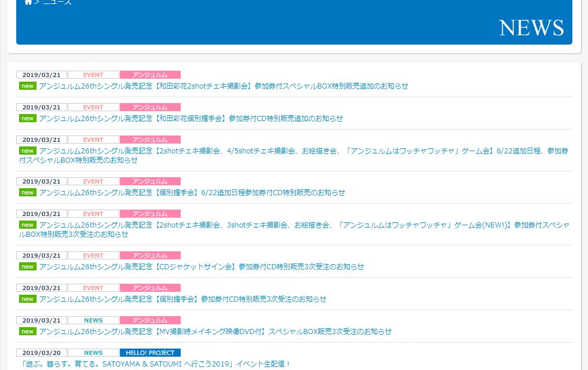Click EVENT tag above the 4/5shotチェキ撮影会 article
588x370 pixels.
[93, 140]
